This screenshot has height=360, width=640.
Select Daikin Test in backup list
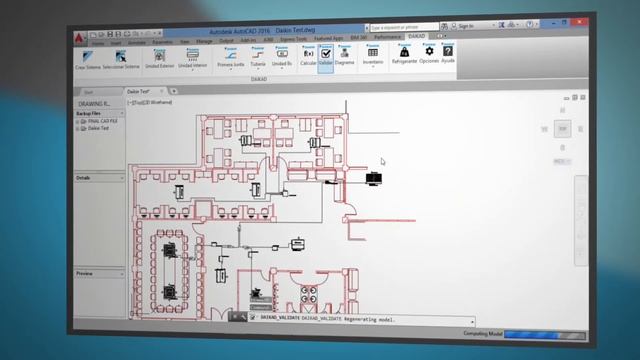pyautogui.click(x=98, y=128)
